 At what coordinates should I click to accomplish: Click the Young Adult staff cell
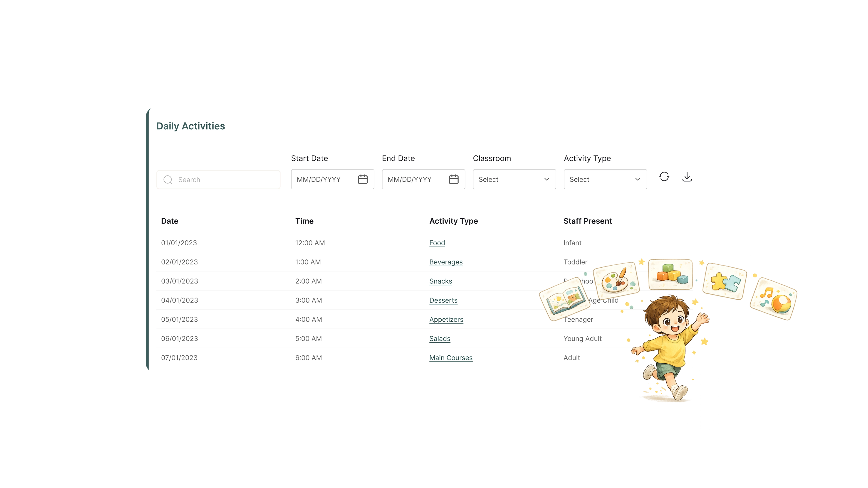[x=583, y=339]
